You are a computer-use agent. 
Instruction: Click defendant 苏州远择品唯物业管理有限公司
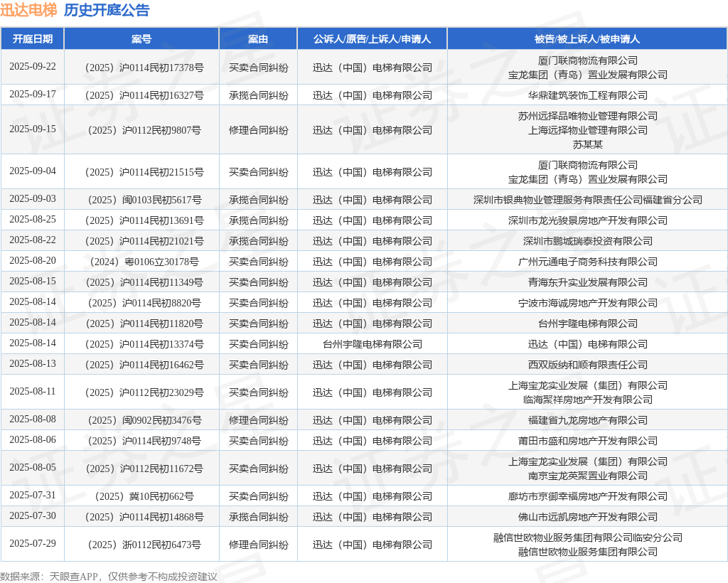click(x=588, y=116)
